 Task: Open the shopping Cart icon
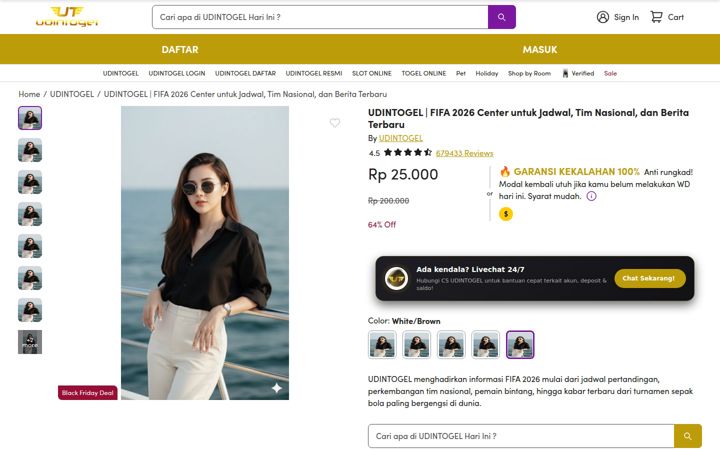pyautogui.click(x=656, y=17)
